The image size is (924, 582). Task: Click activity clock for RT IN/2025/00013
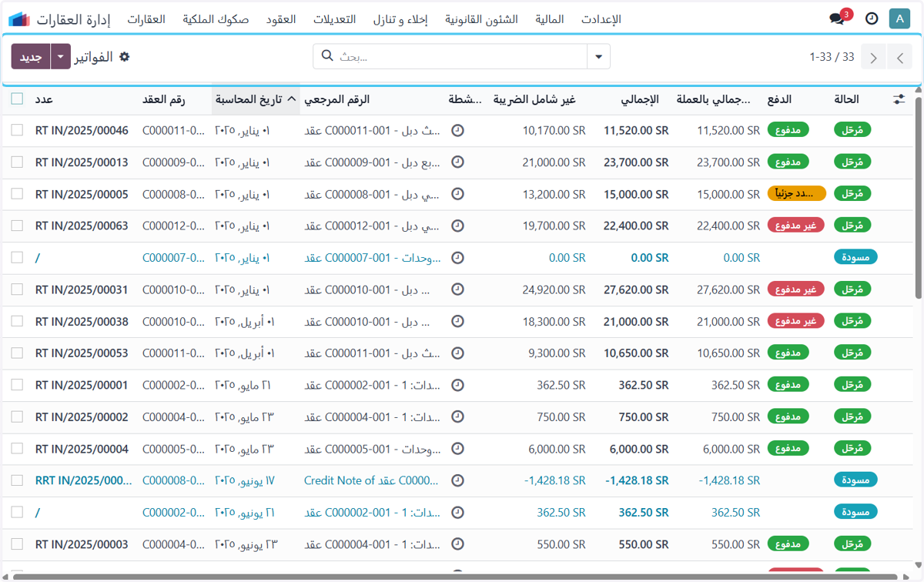(457, 162)
